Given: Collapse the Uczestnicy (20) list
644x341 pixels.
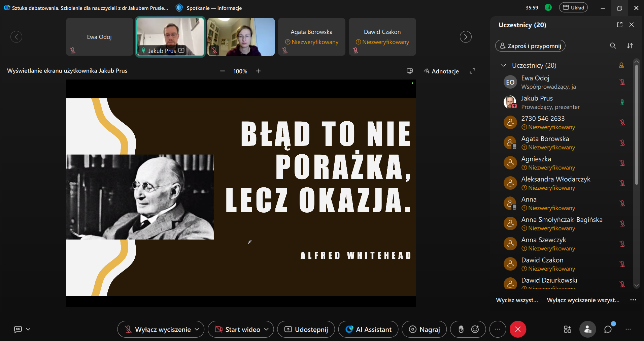Looking at the screenshot, I should [x=504, y=65].
